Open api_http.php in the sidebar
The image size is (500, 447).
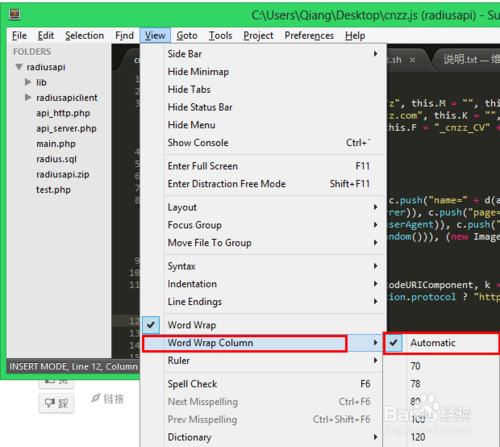[x=63, y=113]
